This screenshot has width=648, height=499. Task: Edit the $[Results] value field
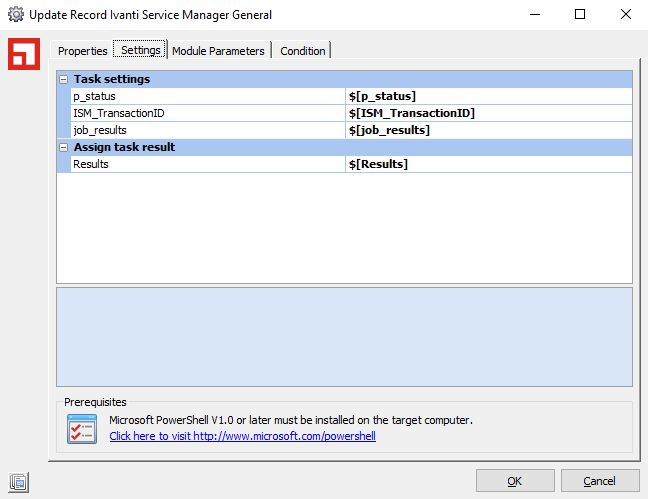[488, 164]
